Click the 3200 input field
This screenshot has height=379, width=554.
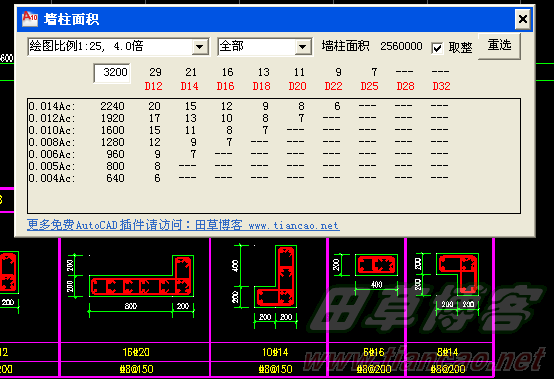(x=112, y=73)
